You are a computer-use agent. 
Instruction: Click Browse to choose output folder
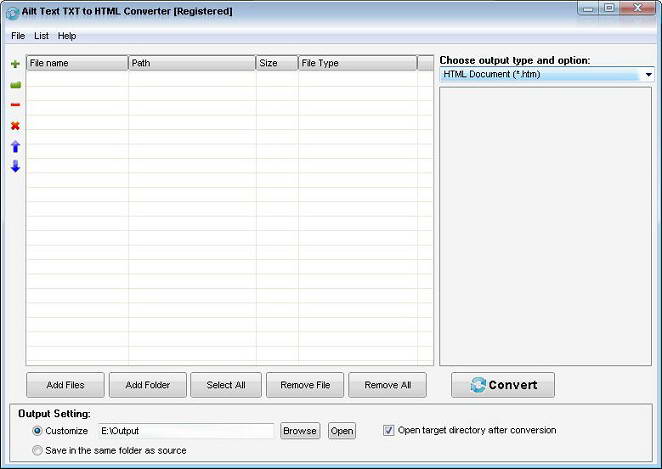pyautogui.click(x=300, y=431)
